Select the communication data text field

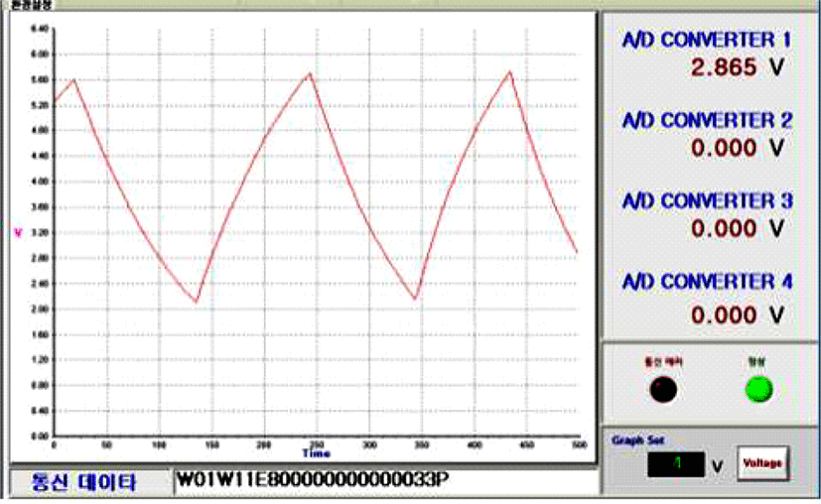tap(386, 480)
